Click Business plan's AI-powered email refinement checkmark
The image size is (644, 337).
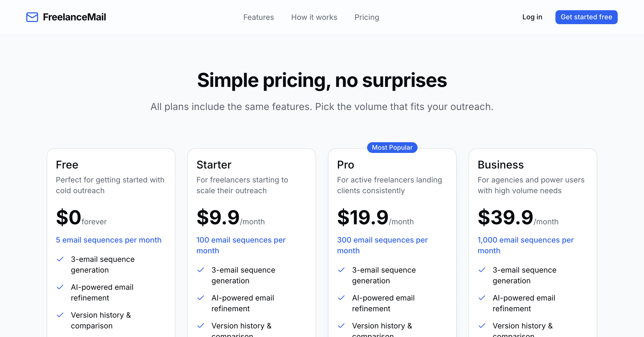tap(482, 298)
